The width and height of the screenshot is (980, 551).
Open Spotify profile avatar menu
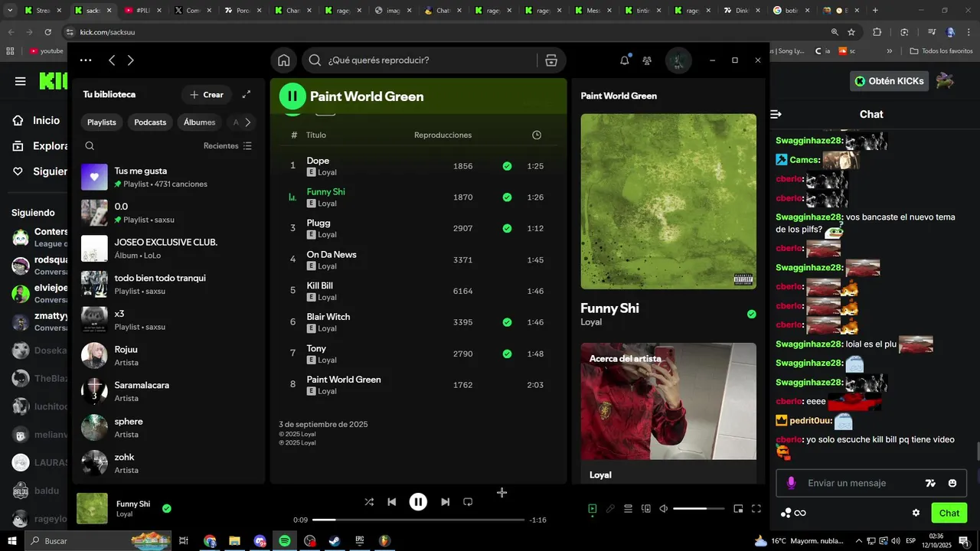678,60
